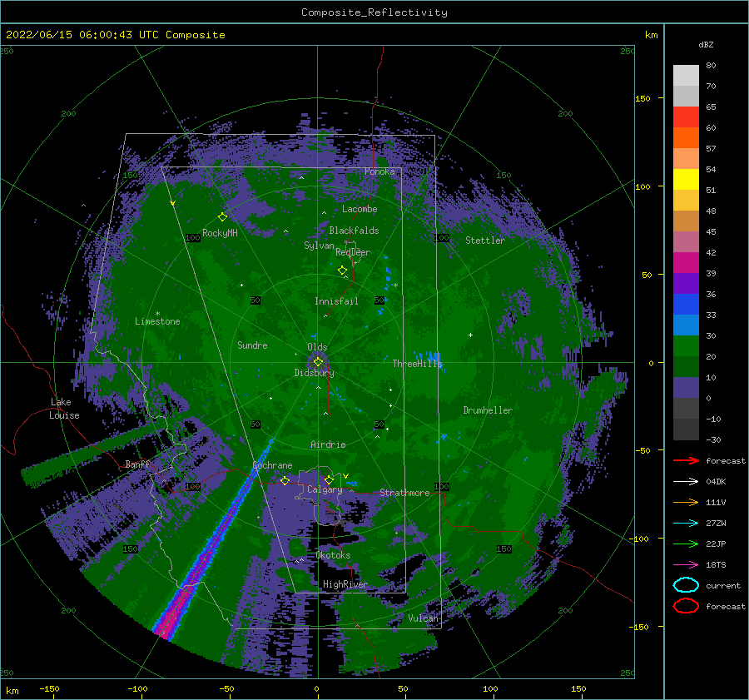Select the Banff label
Image resolution: width=749 pixels, height=700 pixels.
137,464
